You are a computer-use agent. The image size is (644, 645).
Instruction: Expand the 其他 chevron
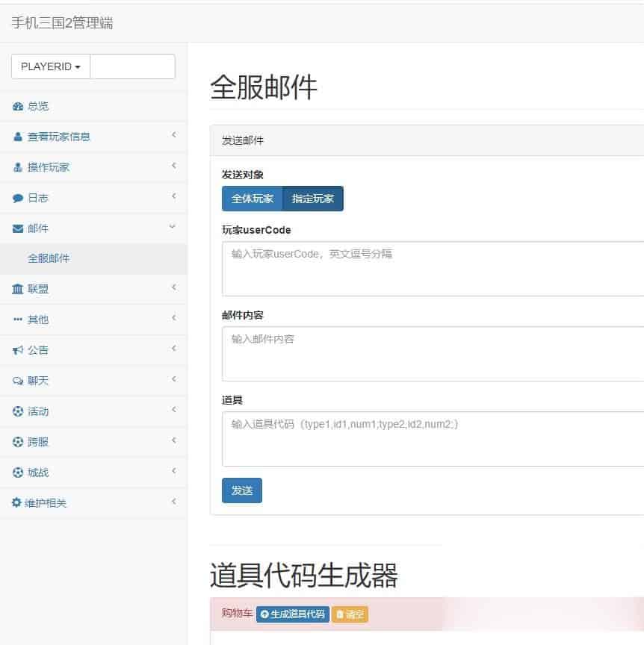[174, 317]
